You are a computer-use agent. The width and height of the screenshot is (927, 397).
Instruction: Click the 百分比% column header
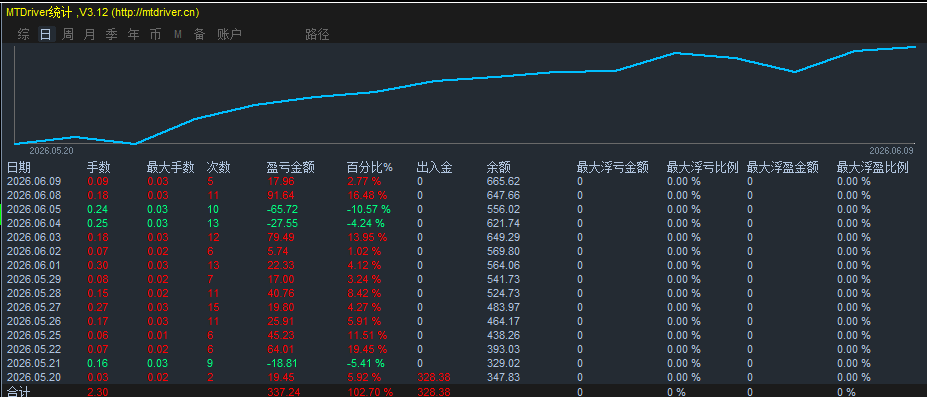click(370, 168)
